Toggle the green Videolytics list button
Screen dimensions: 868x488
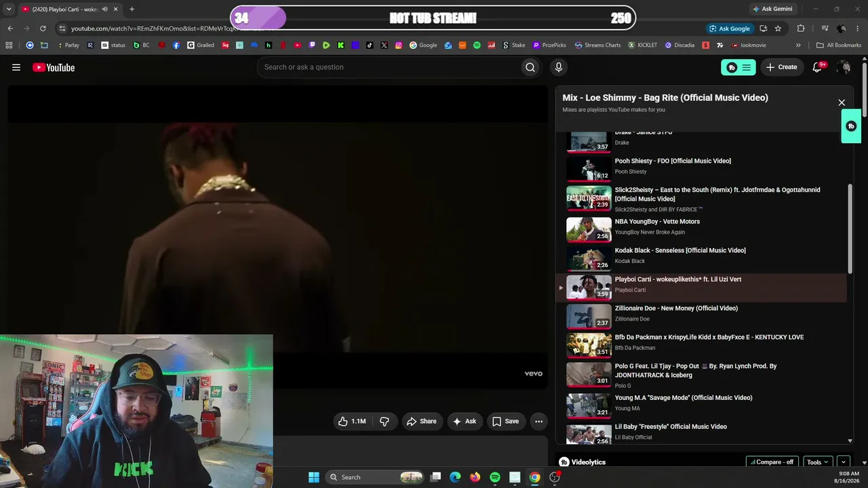click(x=738, y=67)
